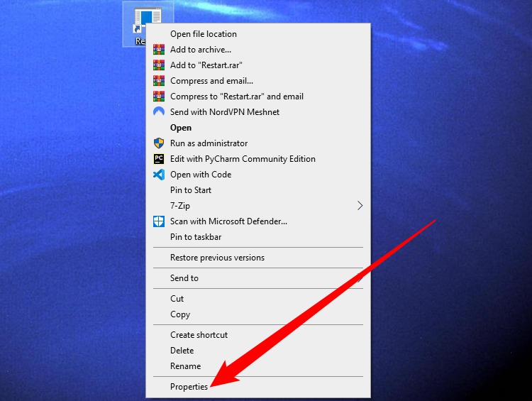Click the WinRAR icon beside Add to archive

tap(159, 50)
